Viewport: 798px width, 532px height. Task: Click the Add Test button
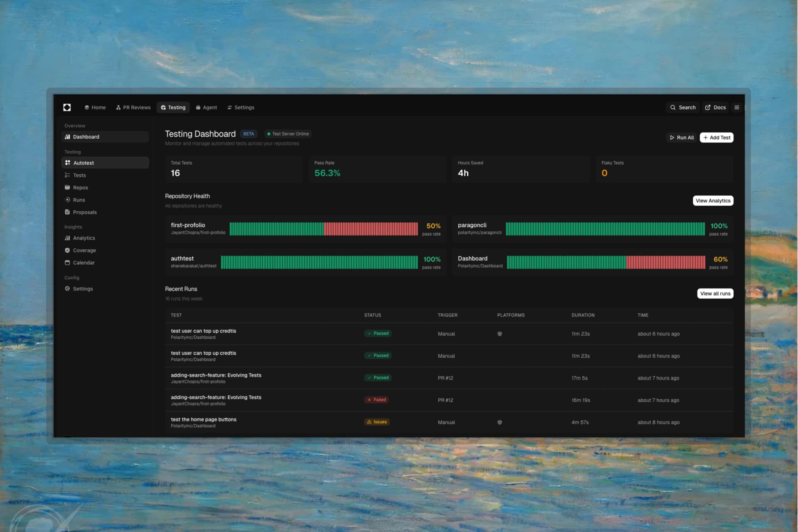(716, 137)
